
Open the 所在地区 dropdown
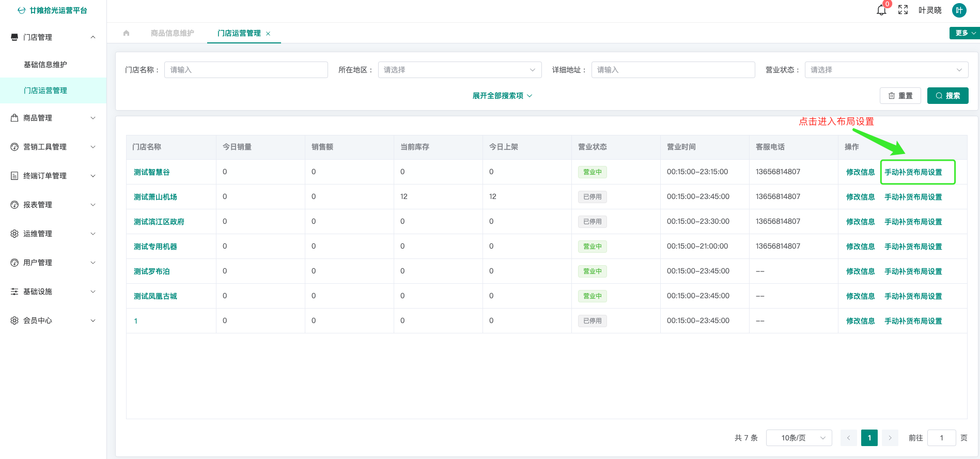point(460,70)
